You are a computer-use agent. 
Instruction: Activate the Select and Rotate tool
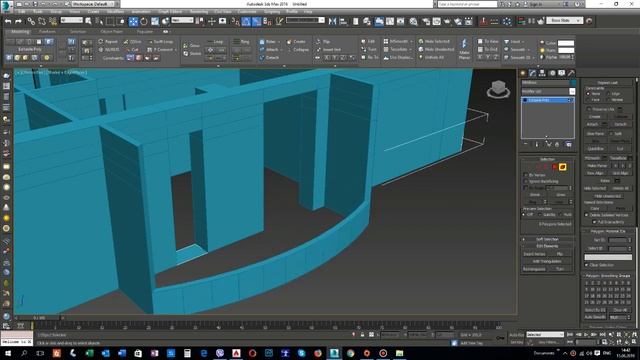[144, 21]
